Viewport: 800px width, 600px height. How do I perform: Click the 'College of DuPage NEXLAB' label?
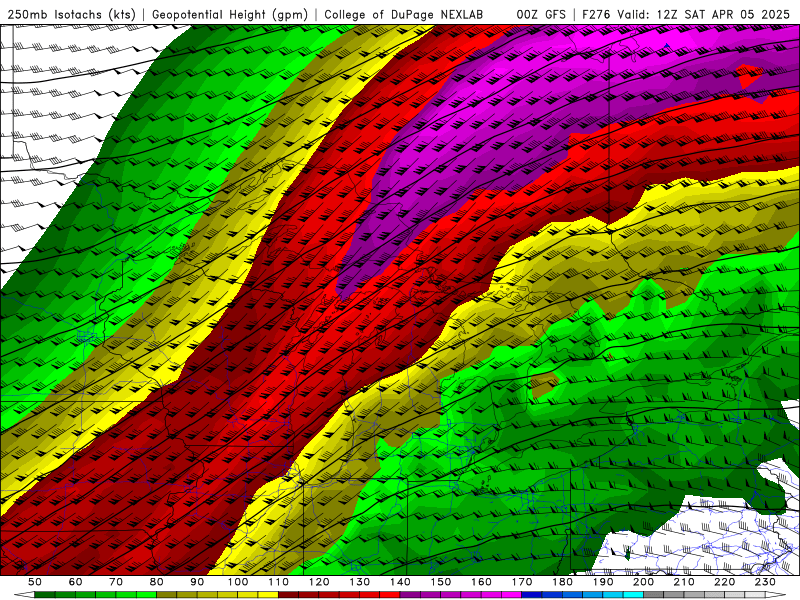[403, 15]
